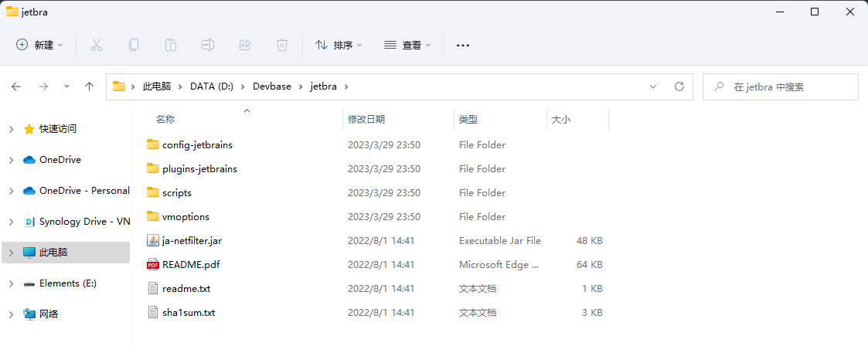Click the Executable Jar File type cell
Screen dimensions: 868x346
coord(500,241)
